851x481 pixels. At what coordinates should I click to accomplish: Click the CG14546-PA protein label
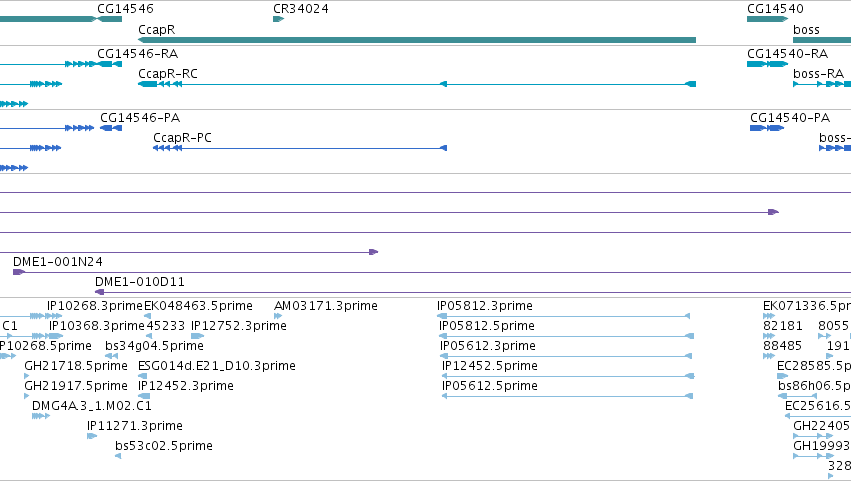(x=140, y=118)
